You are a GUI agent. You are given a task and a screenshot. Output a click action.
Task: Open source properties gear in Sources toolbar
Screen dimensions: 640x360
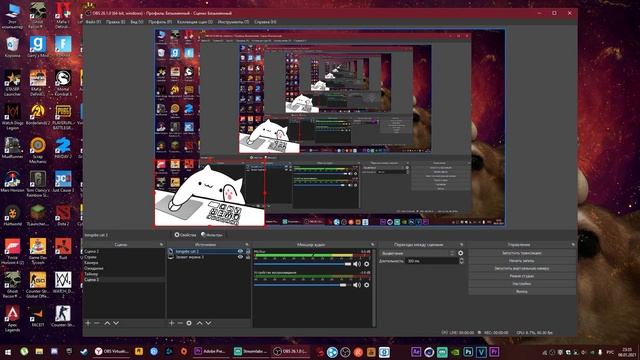tap(189, 323)
